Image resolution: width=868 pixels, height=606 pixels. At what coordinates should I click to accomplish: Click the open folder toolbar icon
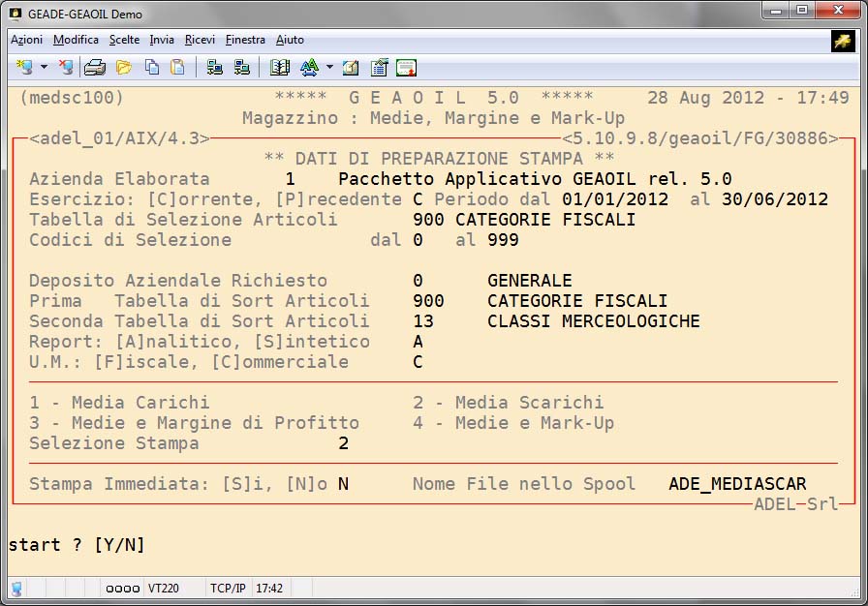124,68
